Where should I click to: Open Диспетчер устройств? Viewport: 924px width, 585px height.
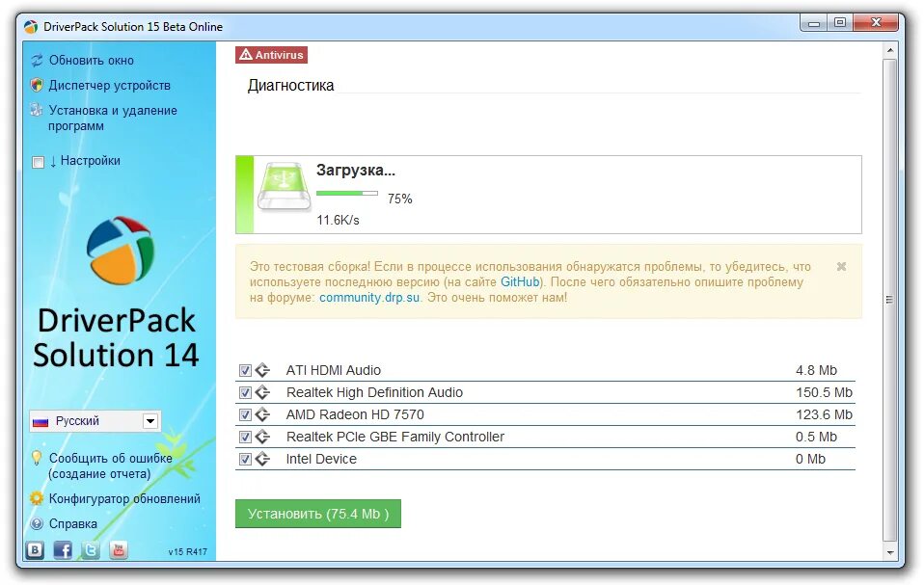tap(110, 86)
